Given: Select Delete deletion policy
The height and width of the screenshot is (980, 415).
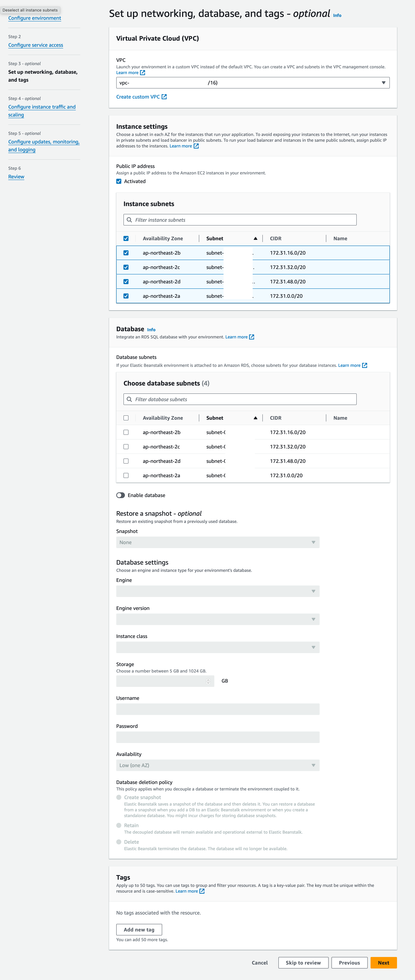Looking at the screenshot, I should pyautogui.click(x=119, y=842).
